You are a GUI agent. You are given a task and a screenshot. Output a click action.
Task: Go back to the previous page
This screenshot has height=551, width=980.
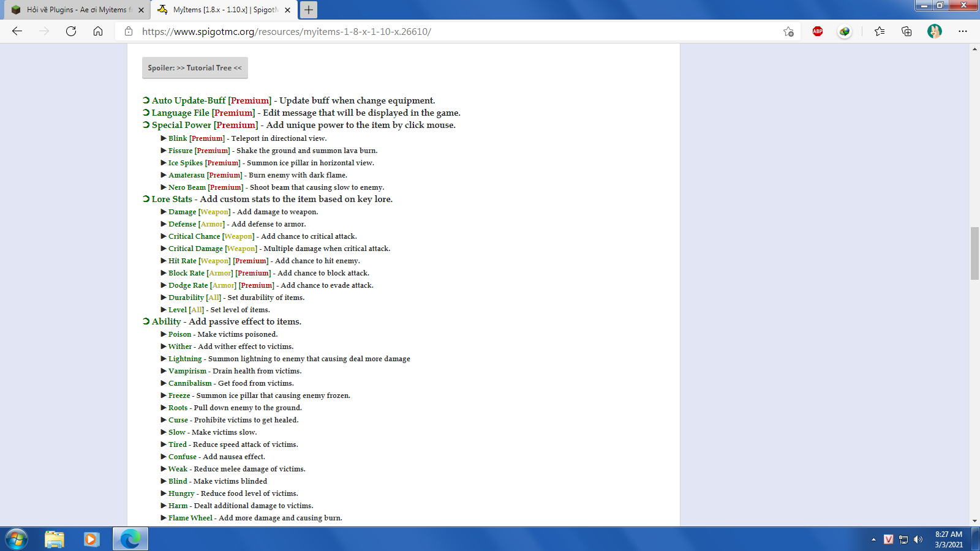click(x=17, y=31)
